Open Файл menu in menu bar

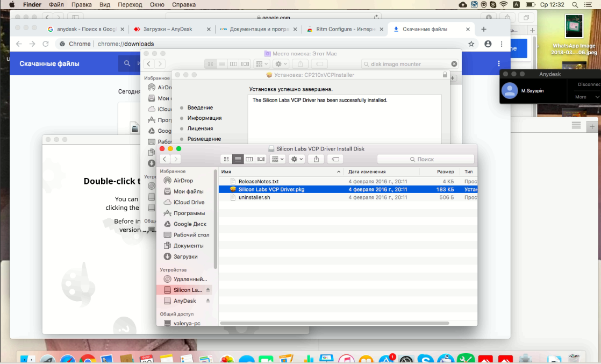(56, 5)
